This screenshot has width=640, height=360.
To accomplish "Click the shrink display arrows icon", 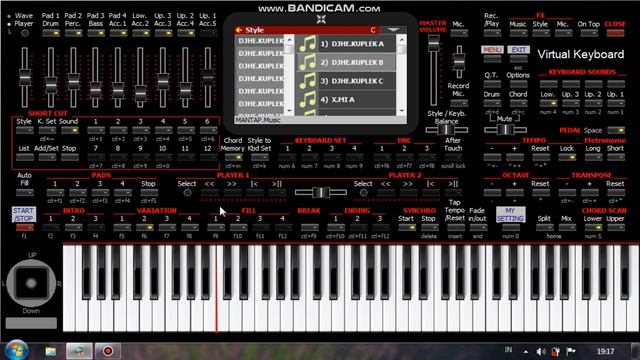I will (321, 19).
